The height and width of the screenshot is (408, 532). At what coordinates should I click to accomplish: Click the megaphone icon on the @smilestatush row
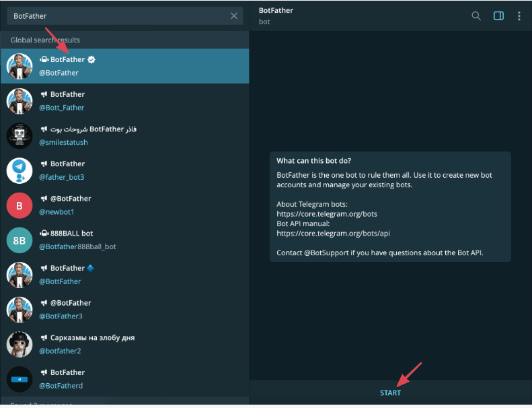coord(44,129)
